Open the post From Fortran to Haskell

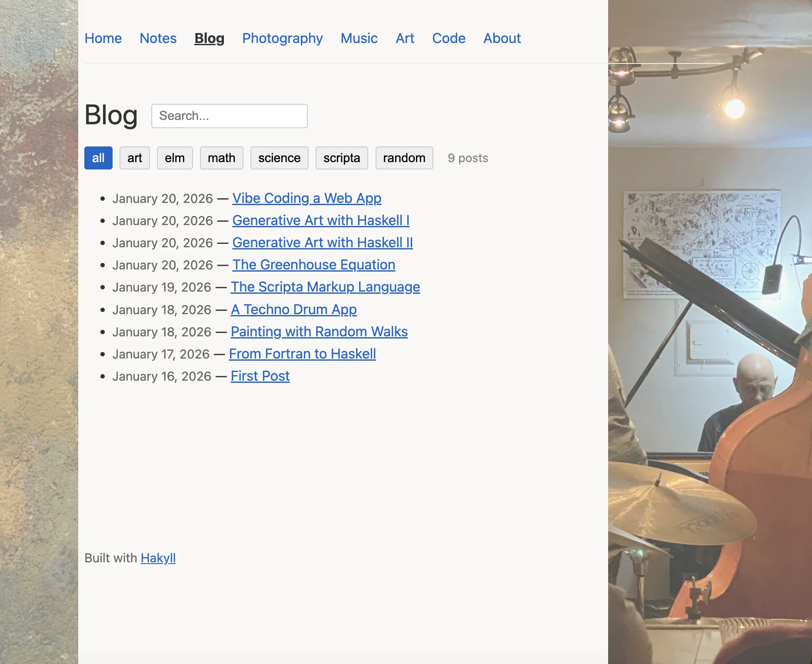[x=302, y=354]
